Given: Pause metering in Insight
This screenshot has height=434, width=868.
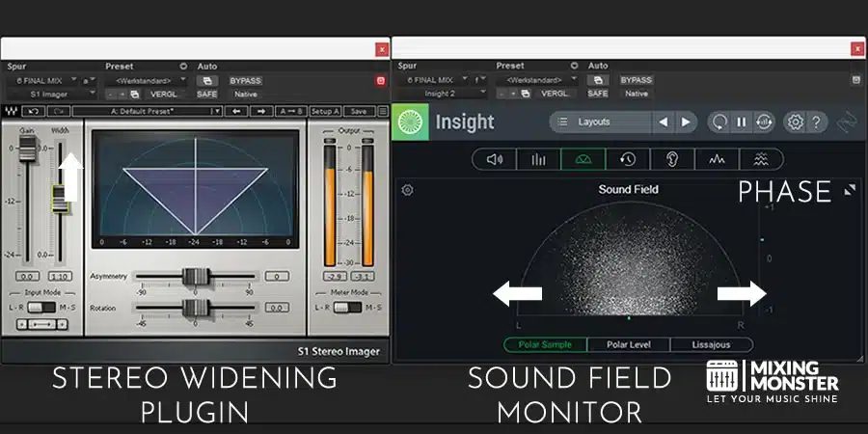Looking at the screenshot, I should (741, 122).
